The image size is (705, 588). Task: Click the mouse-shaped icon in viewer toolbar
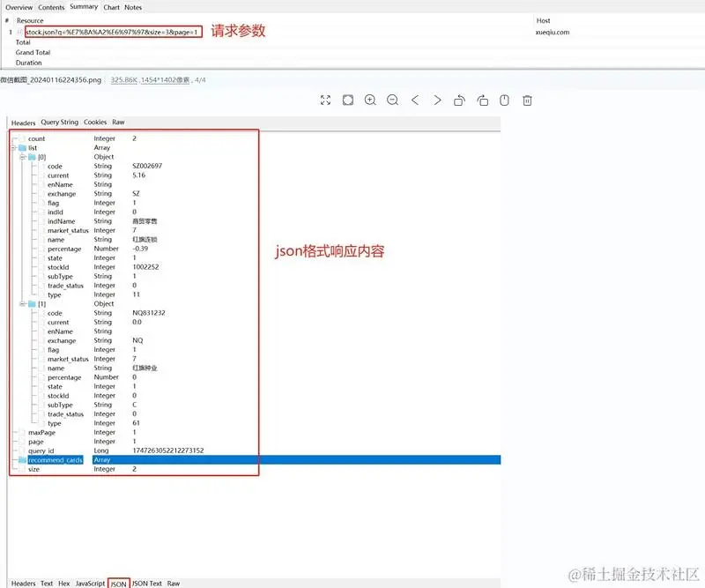click(x=504, y=100)
